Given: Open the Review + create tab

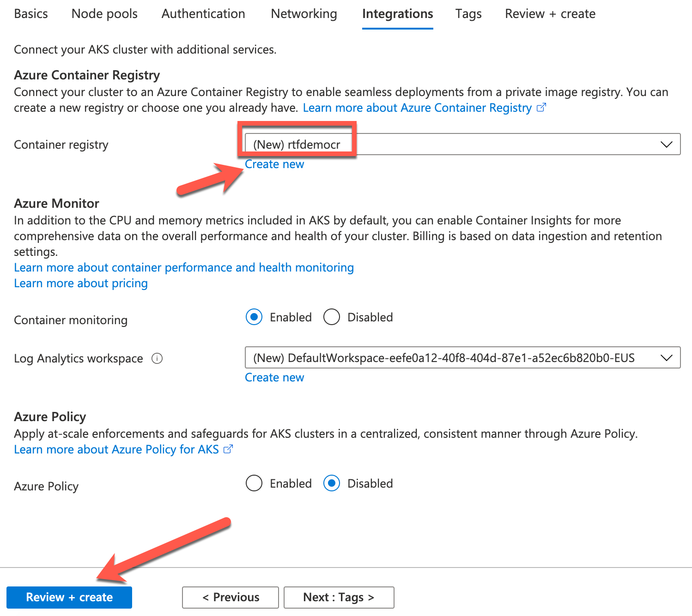Looking at the screenshot, I should (x=550, y=14).
